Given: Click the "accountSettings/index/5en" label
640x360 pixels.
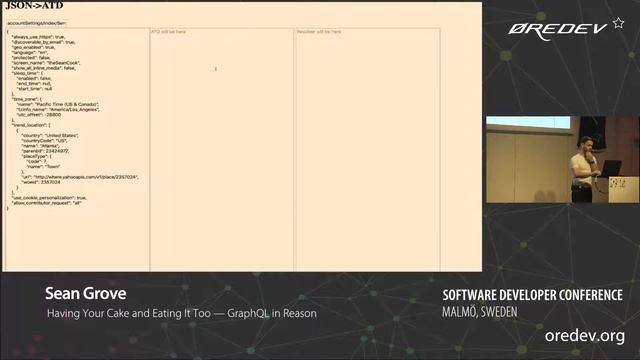Looking at the screenshot, I should click(x=37, y=23).
